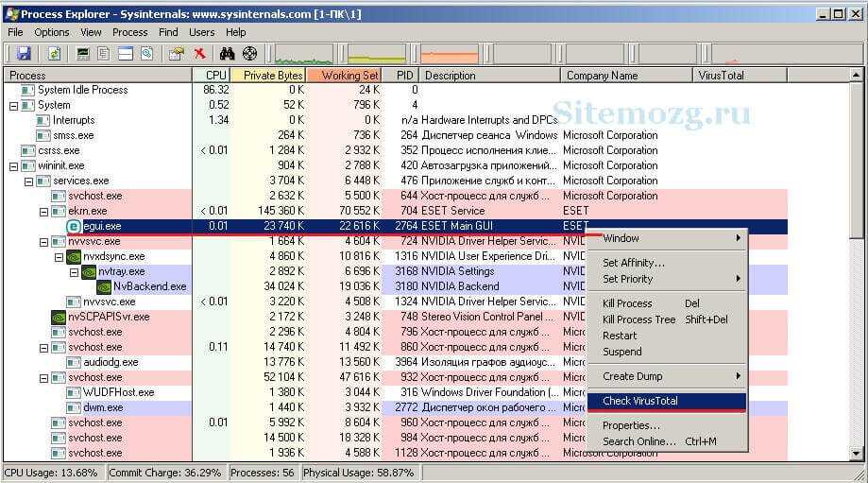Open the Options menu
Image resolution: width=868 pixels, height=483 pixels.
[52, 32]
